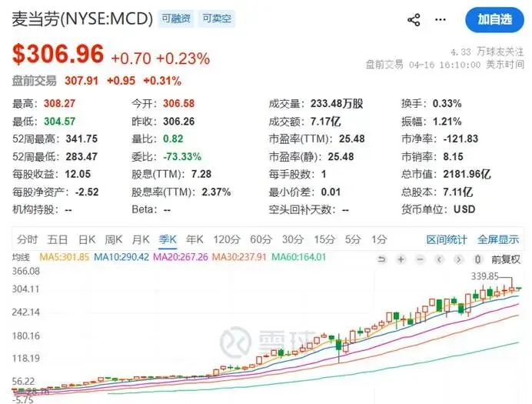Click the 52周最低 value 283.47

click(81, 156)
